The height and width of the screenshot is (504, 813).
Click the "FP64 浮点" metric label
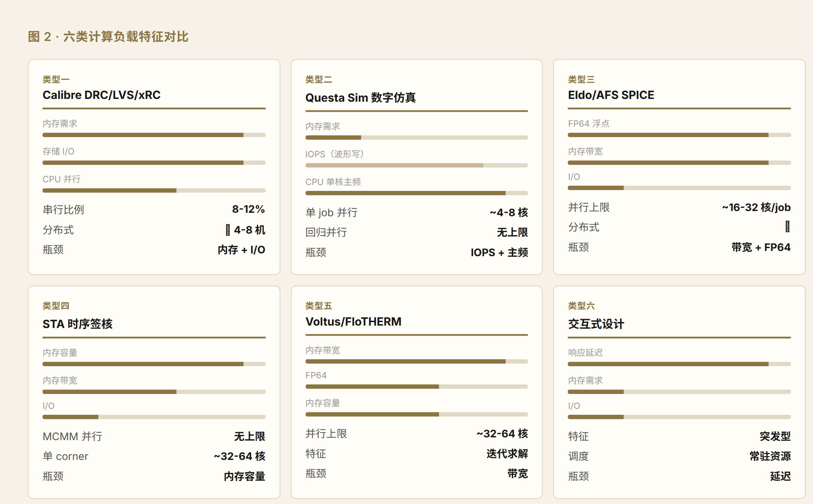click(589, 124)
